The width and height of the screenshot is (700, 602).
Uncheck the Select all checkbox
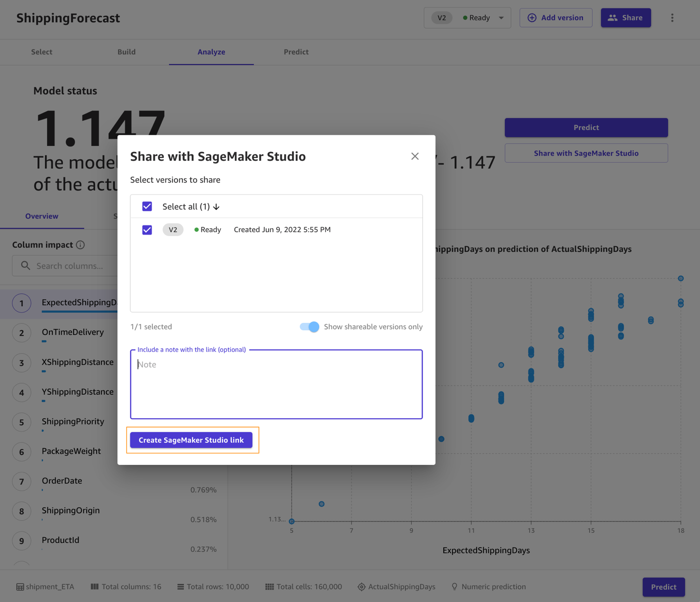pos(147,206)
